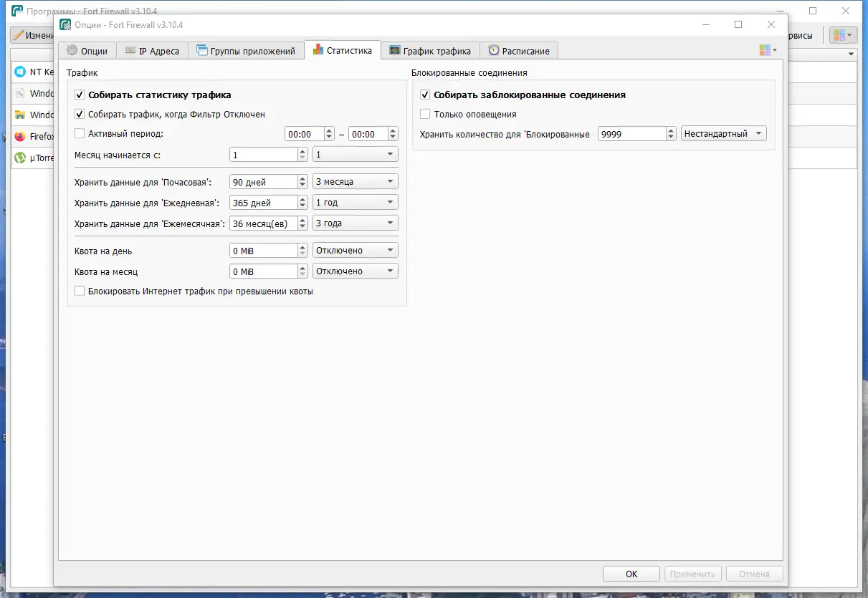Uncheck Собирать статистику трафика
The height and width of the screenshot is (598, 868).
pyautogui.click(x=80, y=95)
